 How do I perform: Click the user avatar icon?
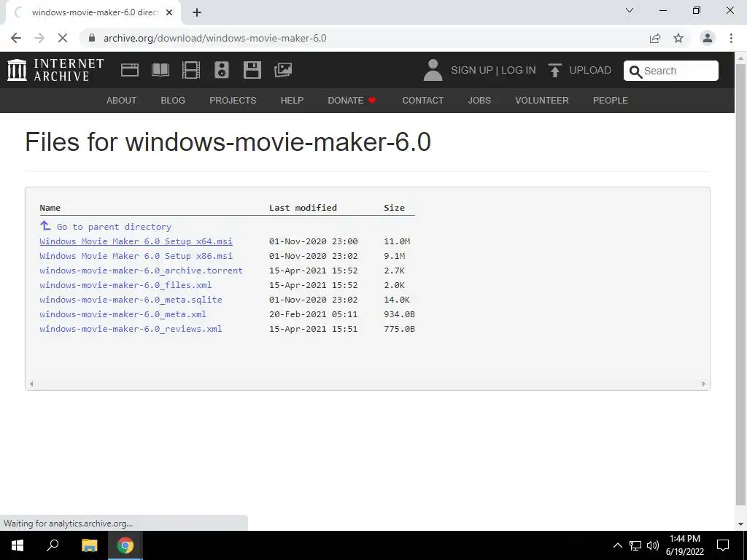(433, 70)
